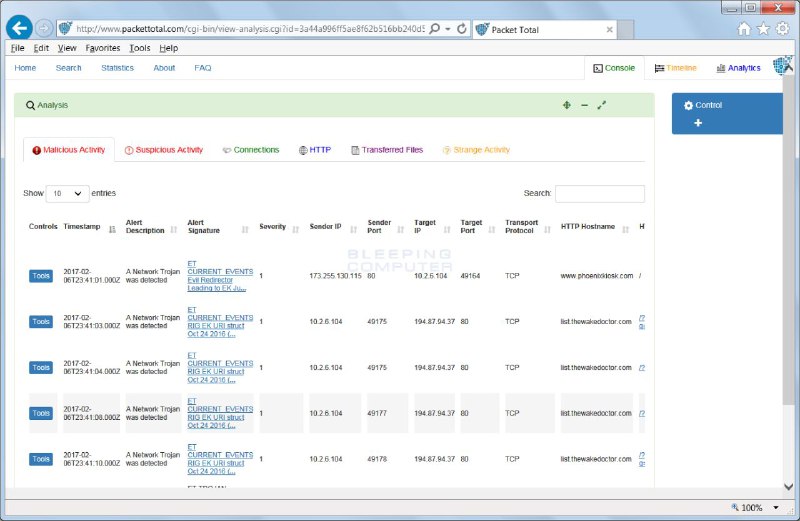Open the show entries dropdown
This screenshot has height=521, width=800.
(x=67, y=193)
